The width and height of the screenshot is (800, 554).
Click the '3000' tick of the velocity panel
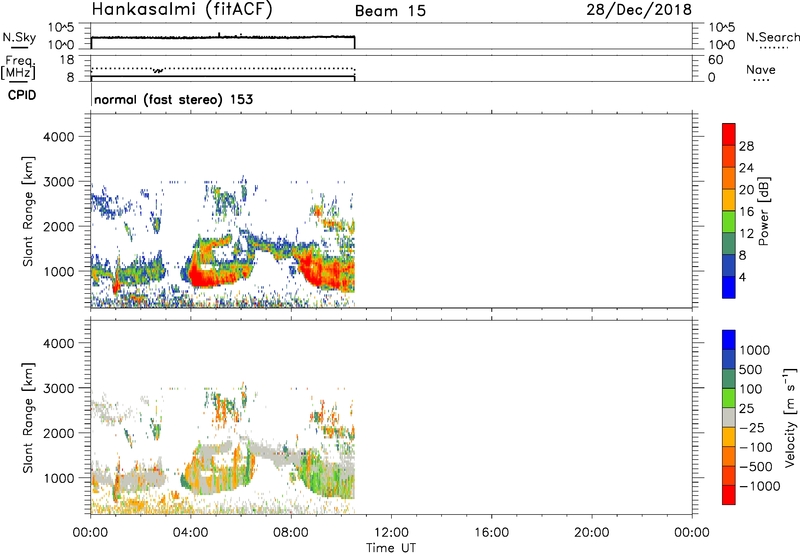(59, 388)
